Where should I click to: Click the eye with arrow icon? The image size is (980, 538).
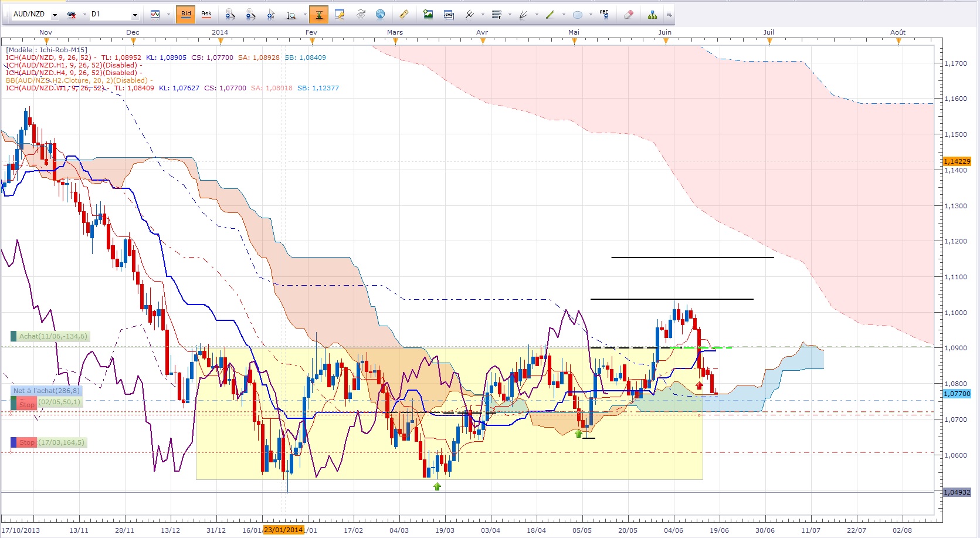click(361, 14)
